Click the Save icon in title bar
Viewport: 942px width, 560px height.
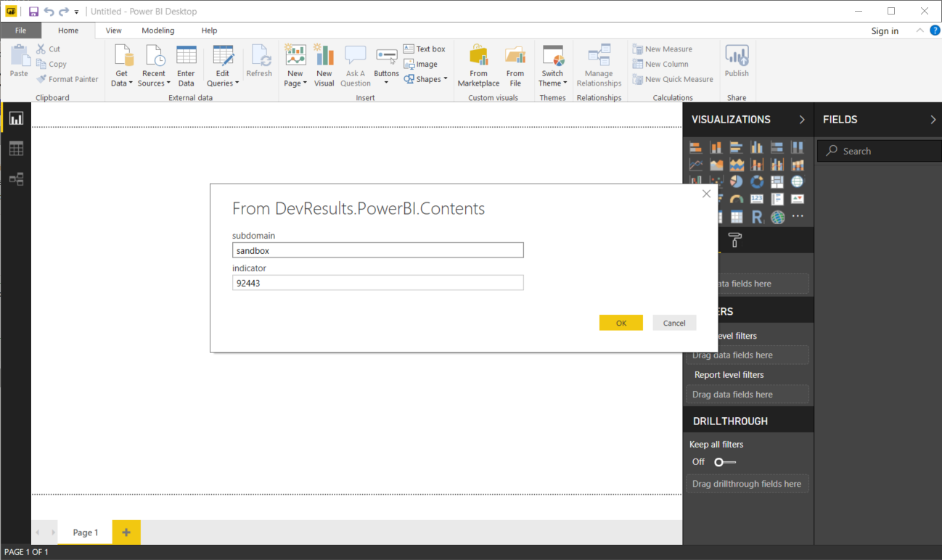[x=33, y=12]
